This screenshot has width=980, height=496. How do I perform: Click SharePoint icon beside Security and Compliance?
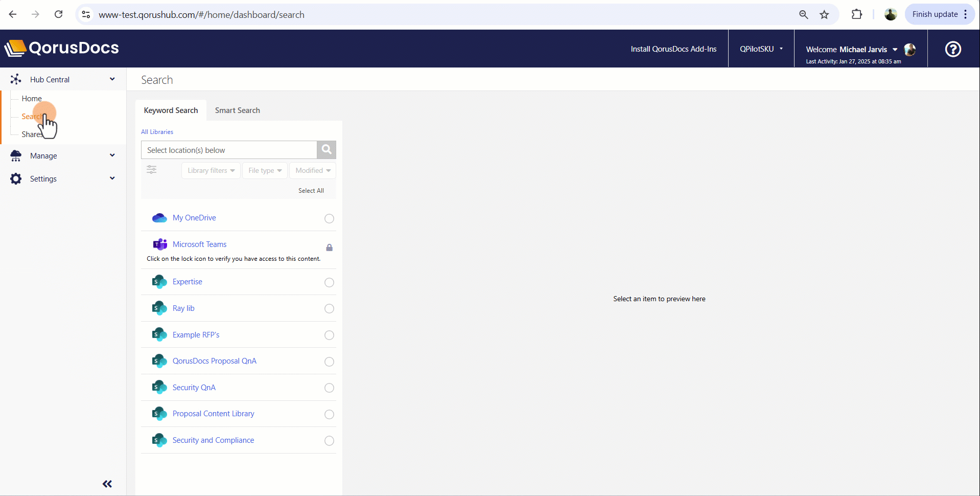pyautogui.click(x=159, y=440)
